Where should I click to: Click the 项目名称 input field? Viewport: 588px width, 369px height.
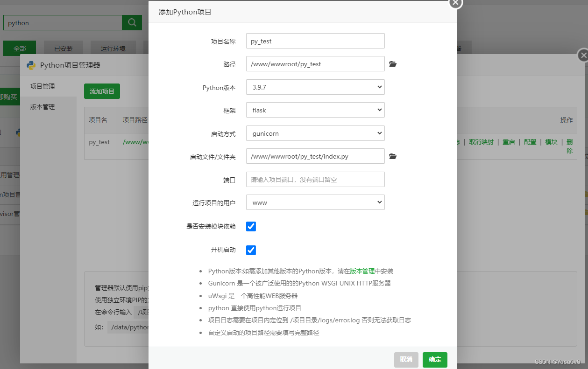(315, 41)
